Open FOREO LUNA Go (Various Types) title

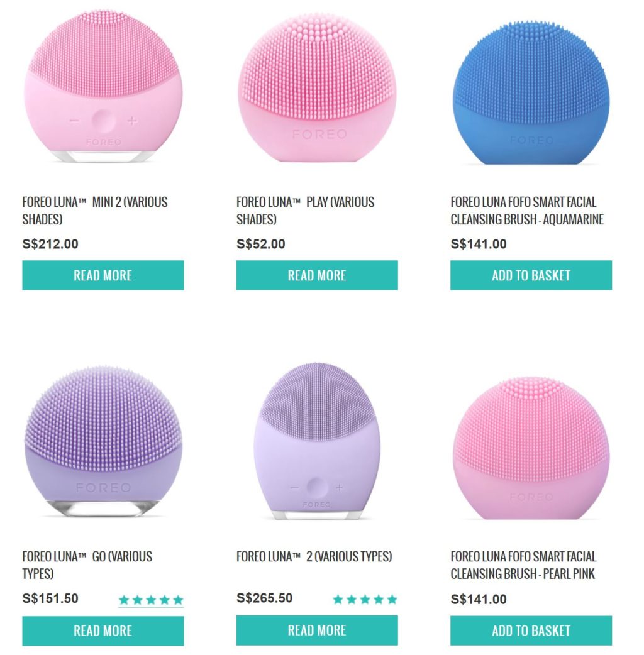click(87, 564)
